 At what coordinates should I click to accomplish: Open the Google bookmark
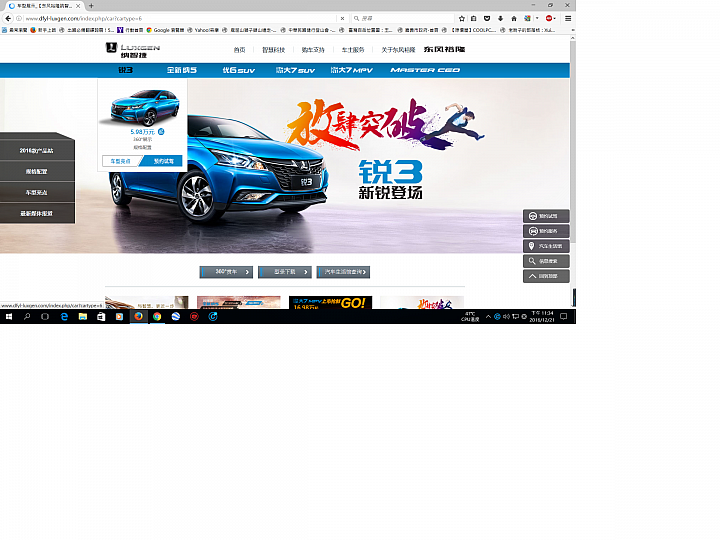(165, 30)
